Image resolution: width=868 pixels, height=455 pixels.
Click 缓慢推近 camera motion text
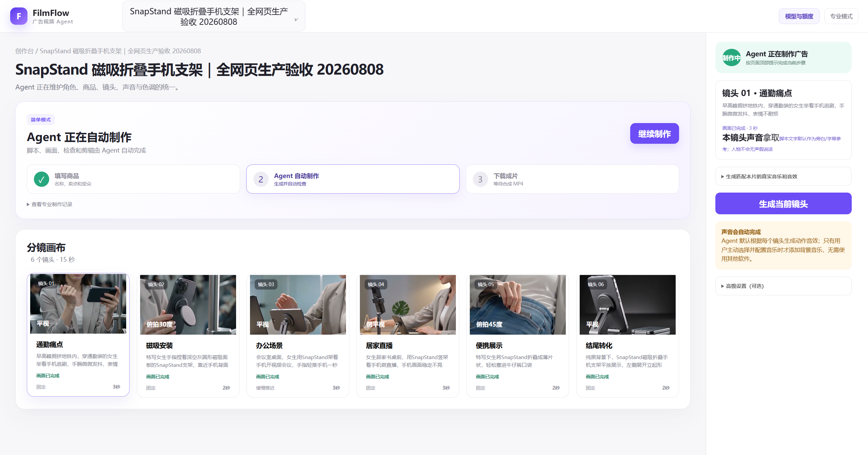tap(266, 388)
